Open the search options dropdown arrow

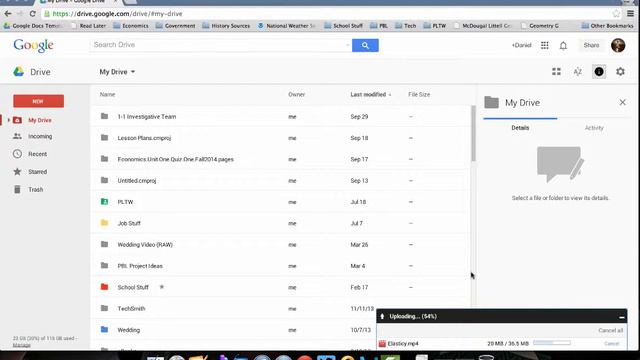[347, 45]
